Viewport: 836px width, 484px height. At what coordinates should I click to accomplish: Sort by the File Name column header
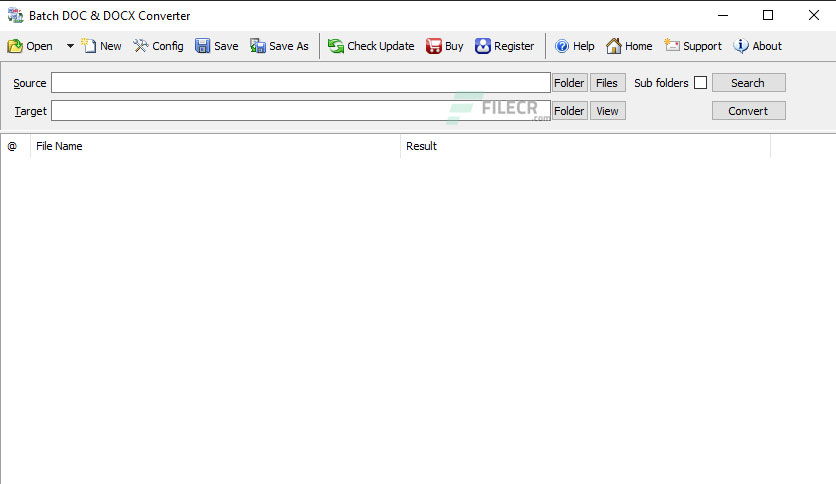point(215,146)
